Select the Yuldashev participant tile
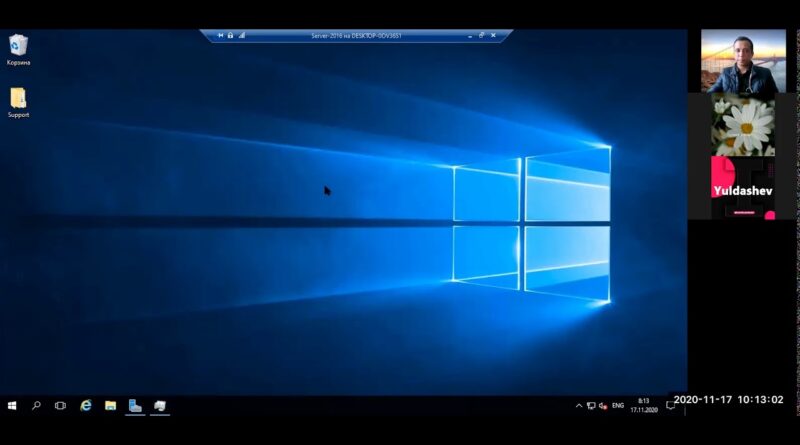This screenshot has width=800, height=445. pos(743,188)
